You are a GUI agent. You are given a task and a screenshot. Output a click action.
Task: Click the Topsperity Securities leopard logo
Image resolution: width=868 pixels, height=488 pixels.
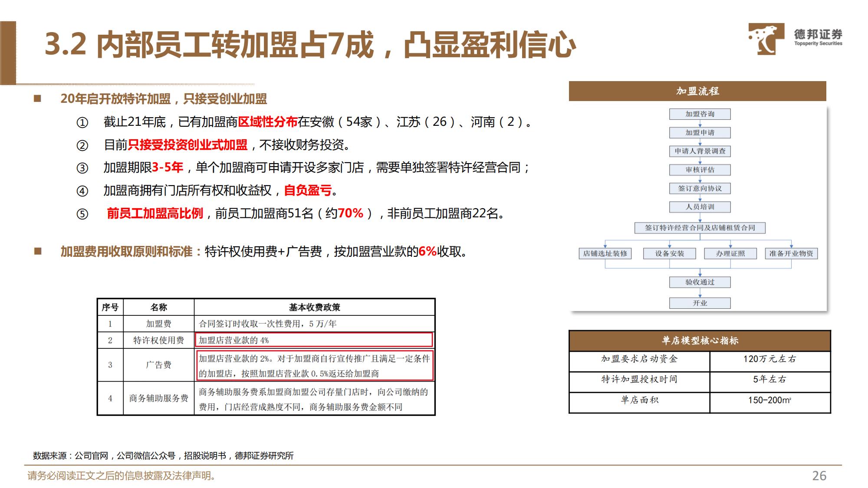click(766, 39)
